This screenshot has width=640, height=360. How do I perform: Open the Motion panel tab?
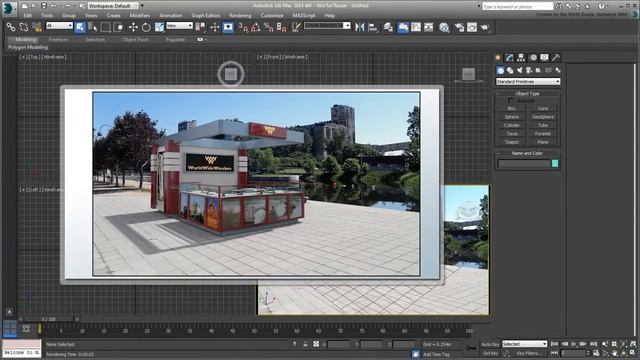point(533,58)
